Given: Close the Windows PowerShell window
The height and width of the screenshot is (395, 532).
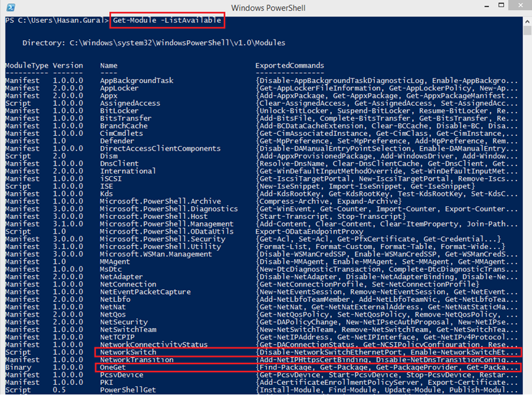Looking at the screenshot, I should coord(521,5).
